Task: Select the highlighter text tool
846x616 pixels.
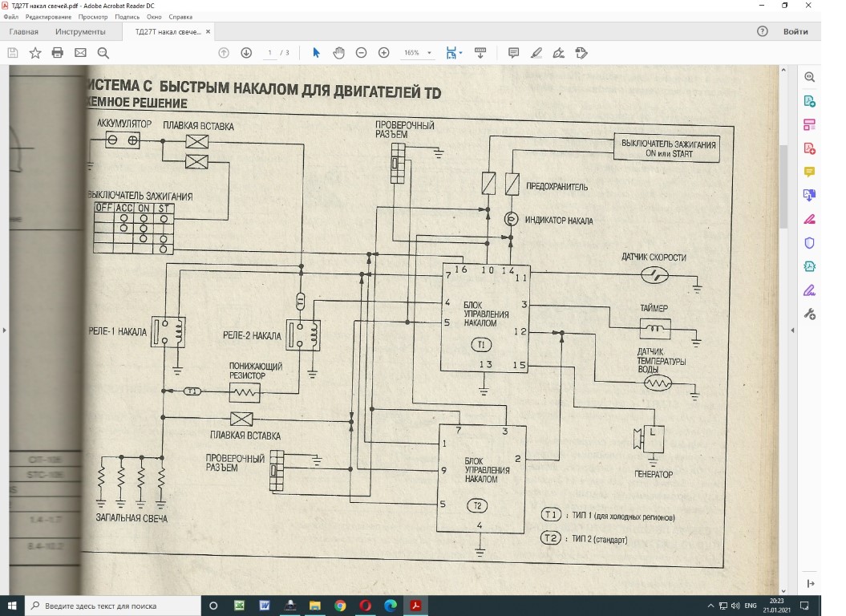Action: (x=536, y=53)
